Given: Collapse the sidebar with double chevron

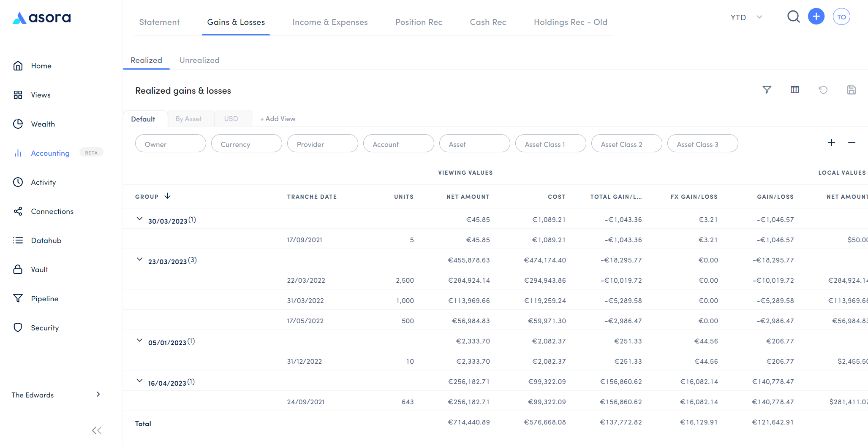Looking at the screenshot, I should tap(97, 430).
